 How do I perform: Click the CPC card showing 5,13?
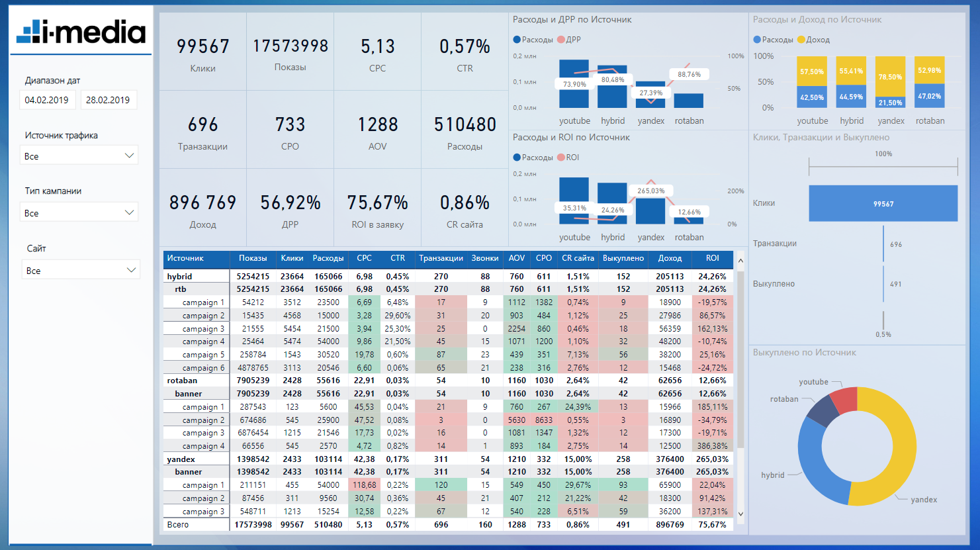[x=378, y=53]
